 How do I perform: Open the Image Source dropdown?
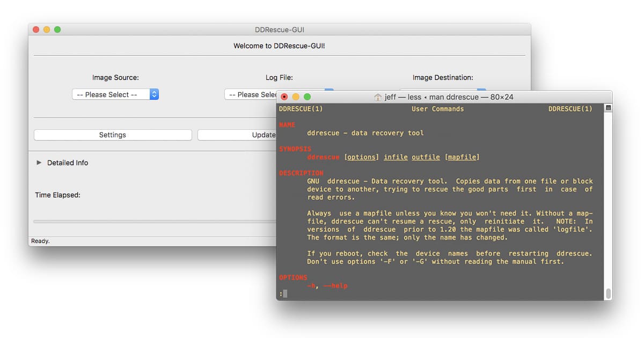tap(115, 94)
